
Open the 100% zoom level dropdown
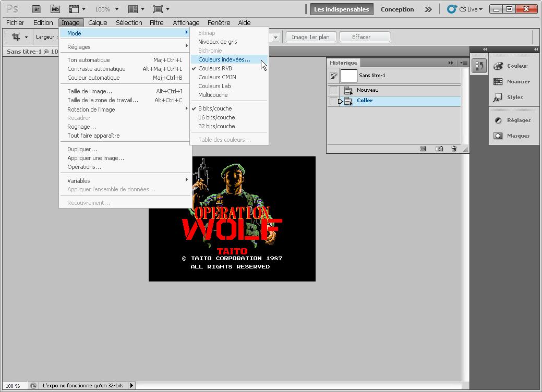[117, 9]
